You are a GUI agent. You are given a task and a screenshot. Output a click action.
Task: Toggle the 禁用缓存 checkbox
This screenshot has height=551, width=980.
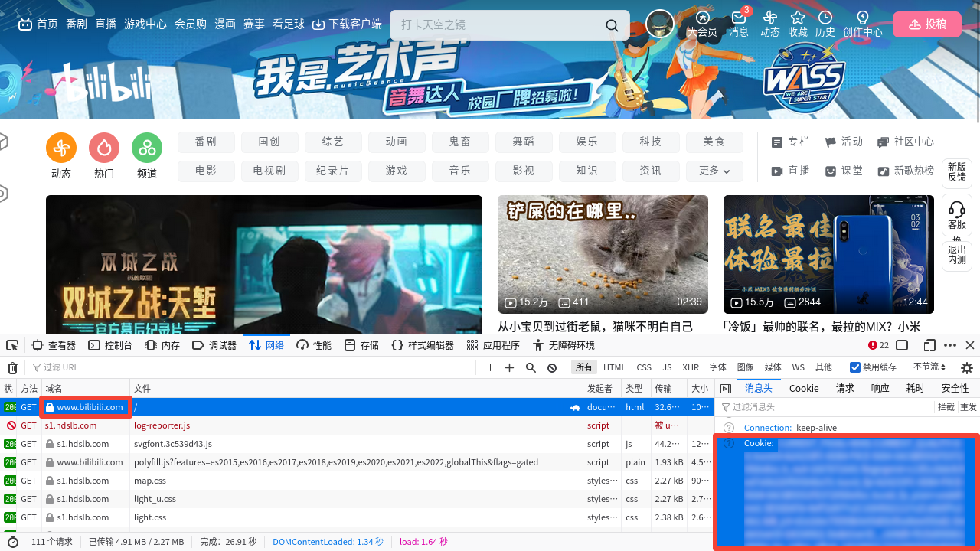pyautogui.click(x=856, y=367)
